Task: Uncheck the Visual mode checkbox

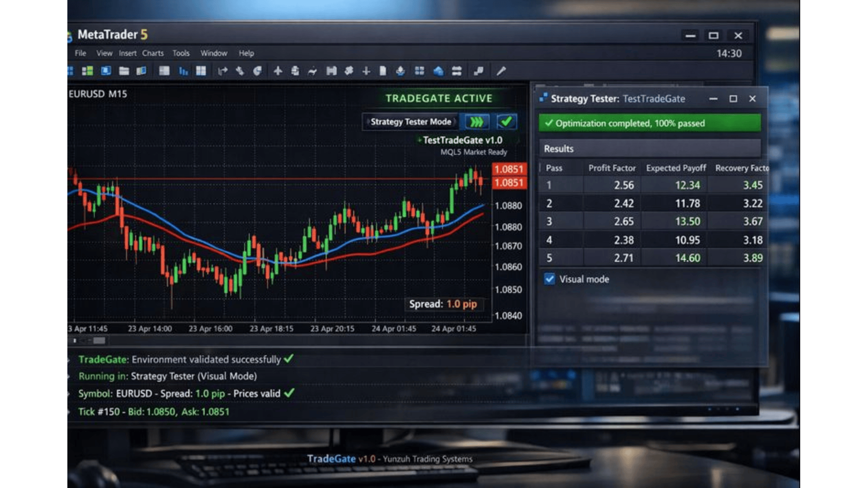Action: click(549, 279)
